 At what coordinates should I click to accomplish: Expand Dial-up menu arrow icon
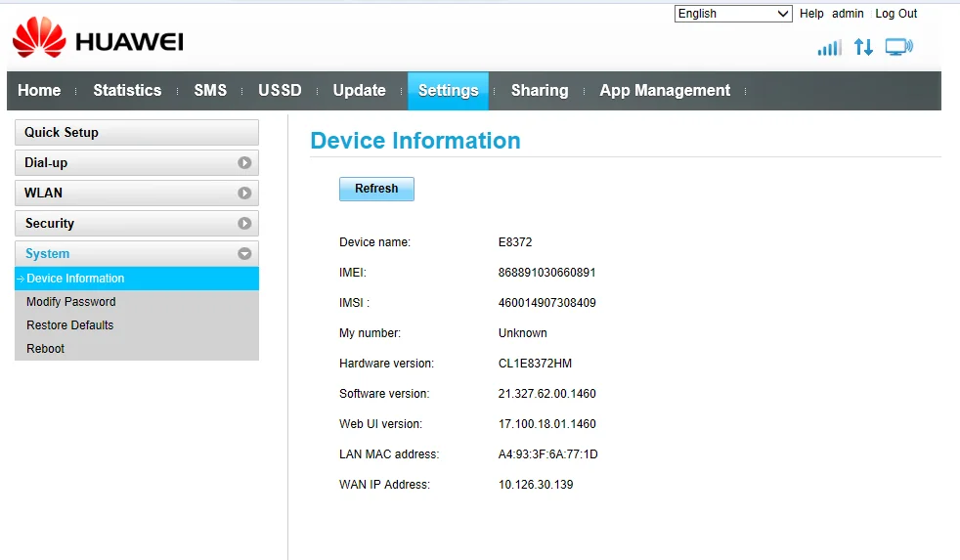point(244,163)
